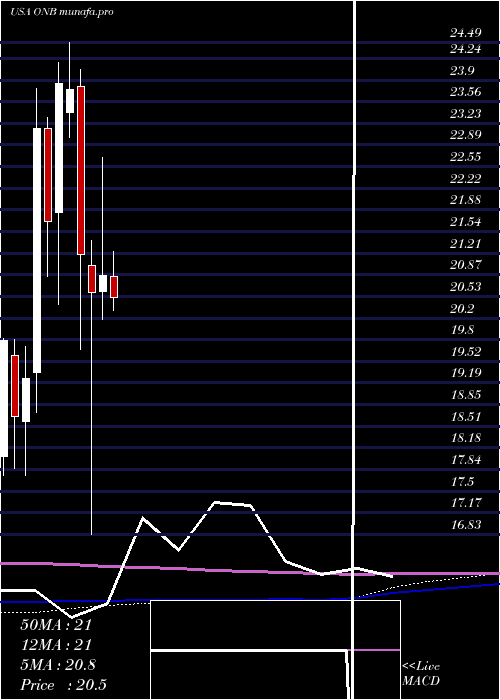Select the 20.53 price label
This screenshot has height=700, width=500.
point(465,287)
